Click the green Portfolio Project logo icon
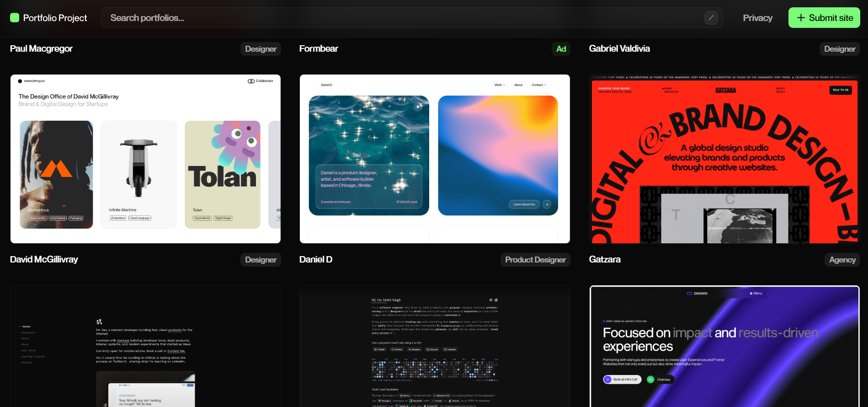Viewport: 868px width, 407px height. pyautogui.click(x=15, y=18)
